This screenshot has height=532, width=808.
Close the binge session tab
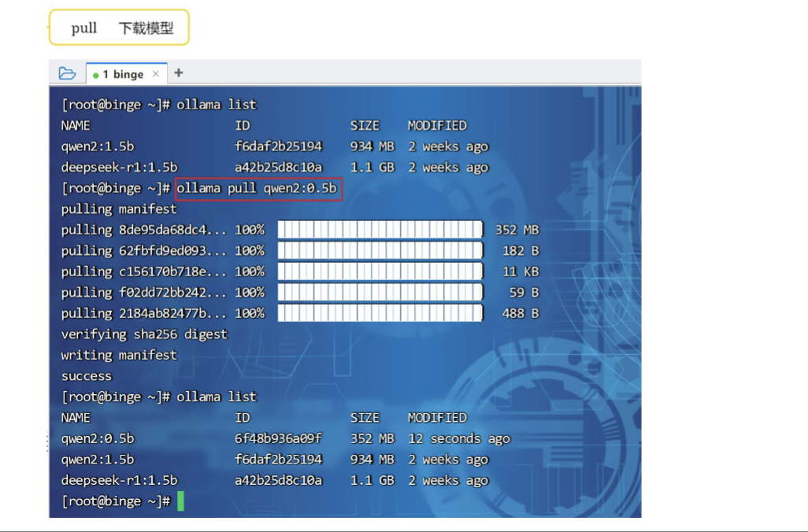coord(156,74)
